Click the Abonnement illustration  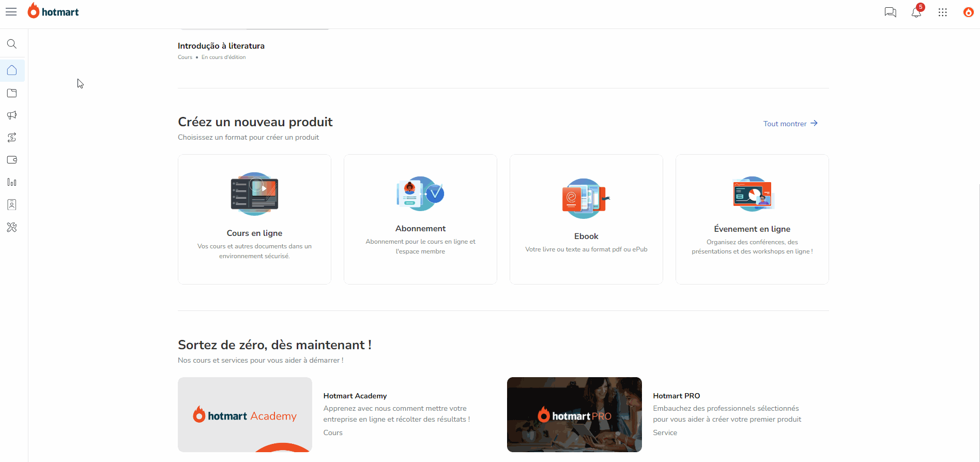coord(420,193)
